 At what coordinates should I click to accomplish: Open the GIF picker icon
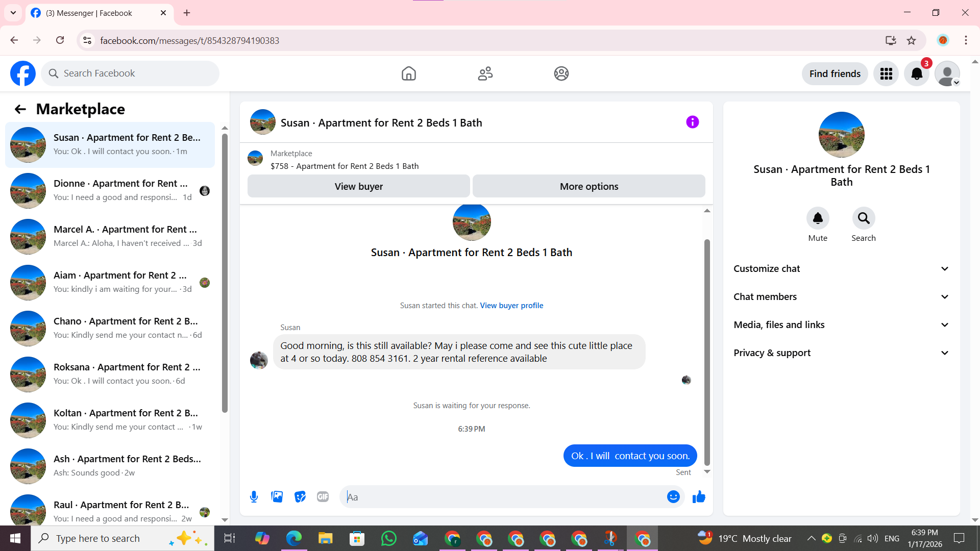point(323,496)
